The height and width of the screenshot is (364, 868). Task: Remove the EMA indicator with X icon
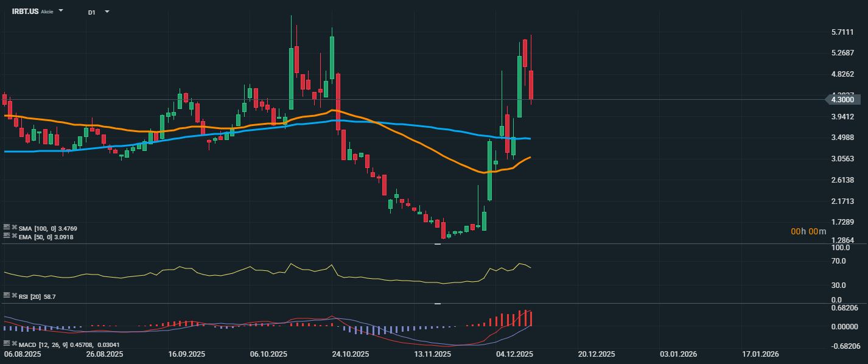click(13, 235)
